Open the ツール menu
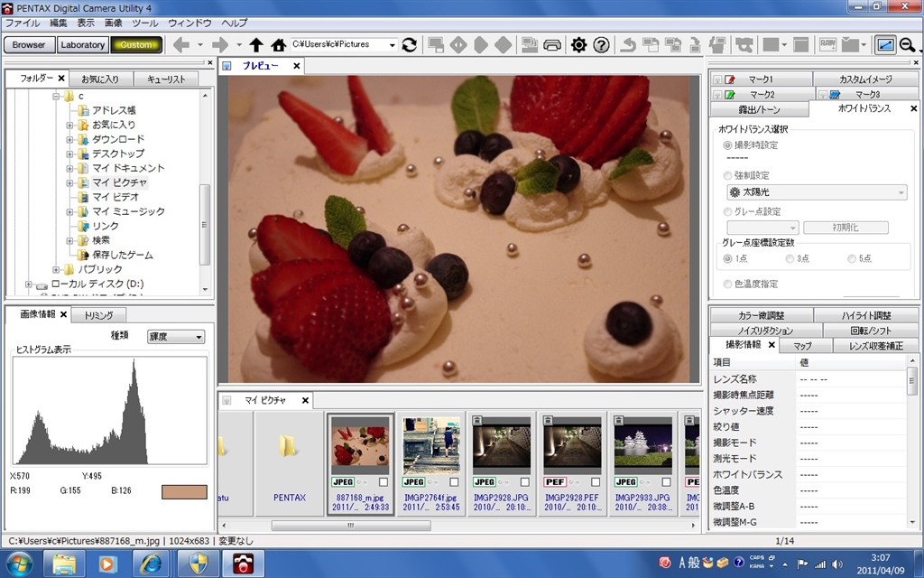Screen dimensions: 924x578 click(x=144, y=22)
